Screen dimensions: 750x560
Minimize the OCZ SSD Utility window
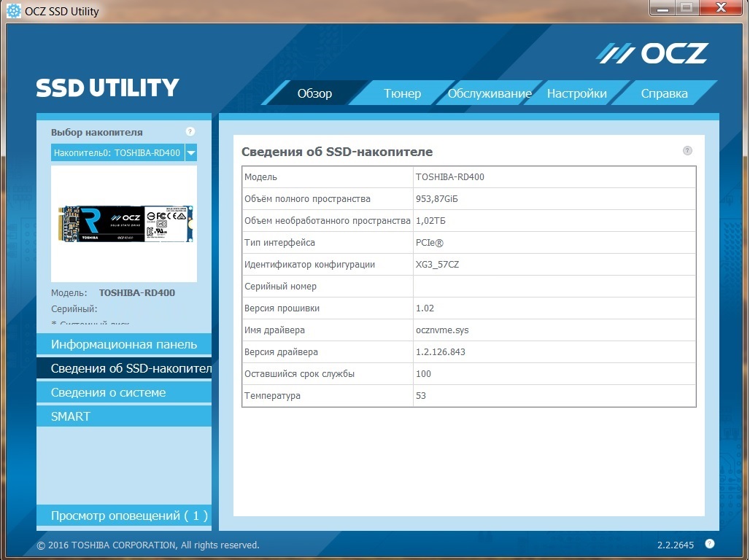click(x=662, y=8)
